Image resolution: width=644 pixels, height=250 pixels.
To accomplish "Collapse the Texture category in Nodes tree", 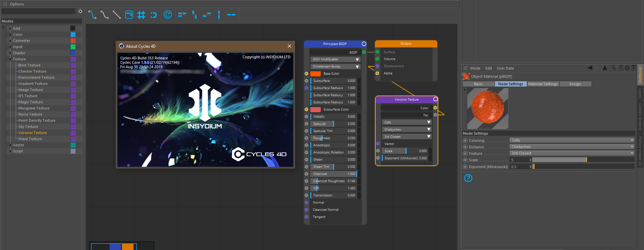I will tap(11, 59).
